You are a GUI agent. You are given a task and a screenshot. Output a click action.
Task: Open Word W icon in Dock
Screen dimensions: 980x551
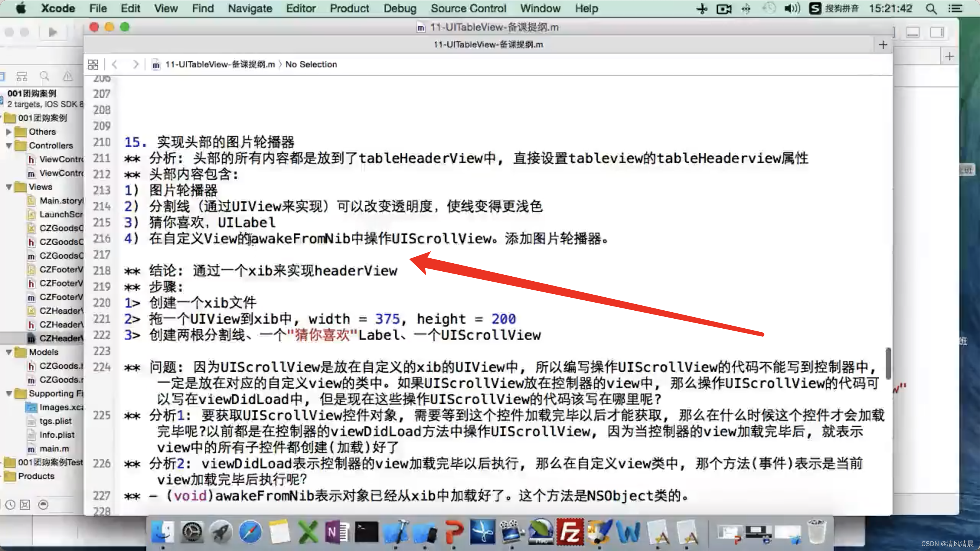628,532
